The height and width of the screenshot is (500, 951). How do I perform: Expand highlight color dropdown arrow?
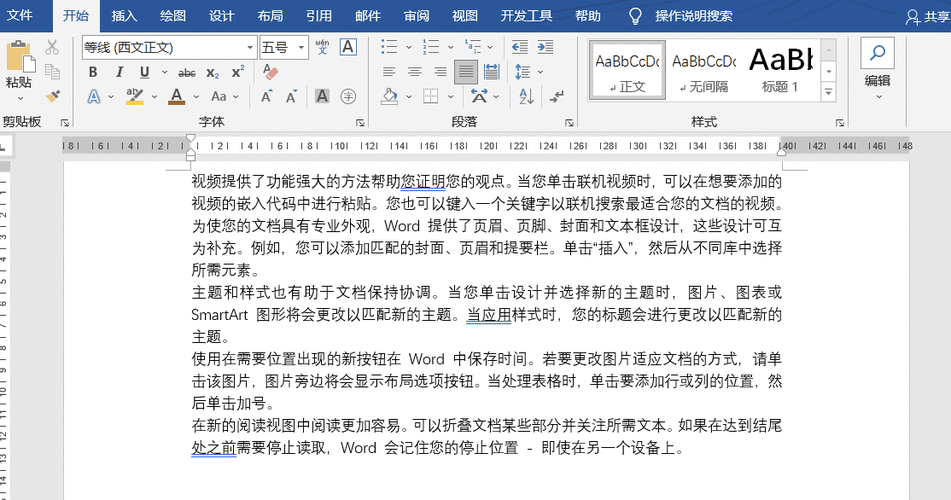pos(154,96)
